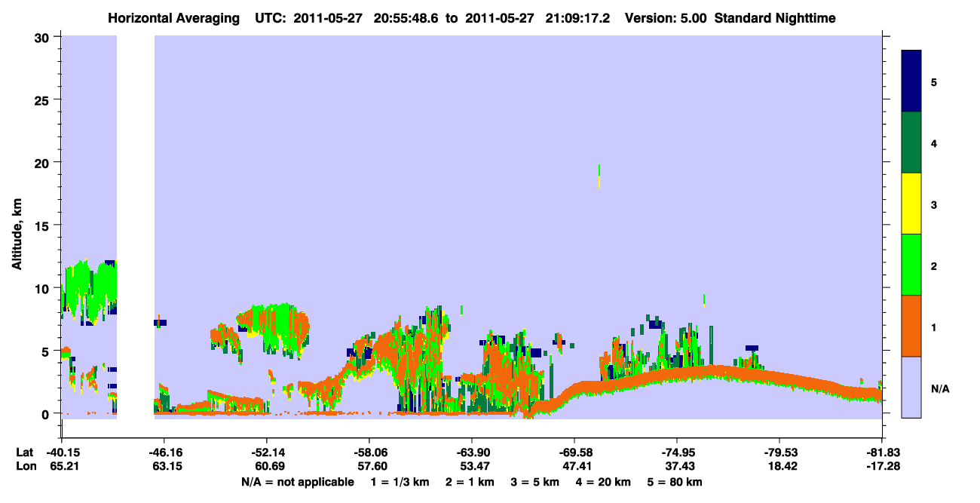
Task: Click the dark green colorbar segment labeled 4
Action: coord(911,143)
